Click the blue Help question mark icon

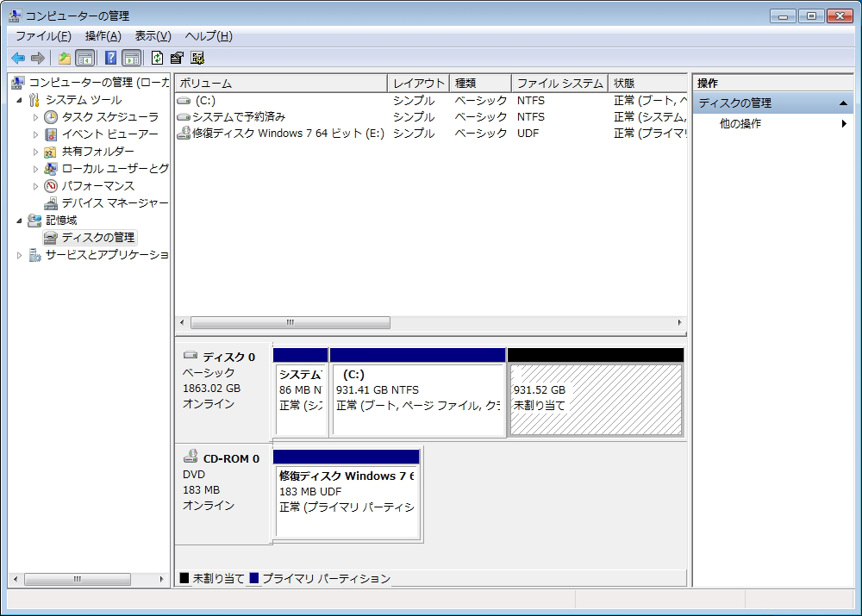[110, 58]
